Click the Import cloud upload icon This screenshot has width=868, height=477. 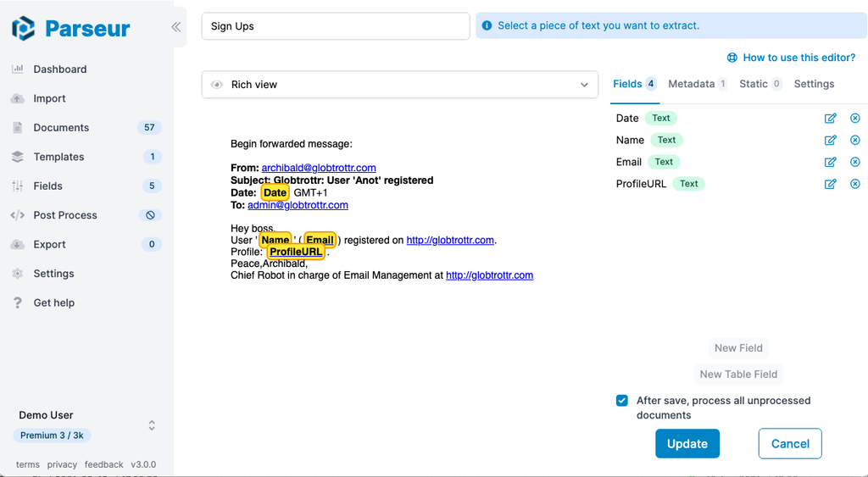pyautogui.click(x=18, y=98)
